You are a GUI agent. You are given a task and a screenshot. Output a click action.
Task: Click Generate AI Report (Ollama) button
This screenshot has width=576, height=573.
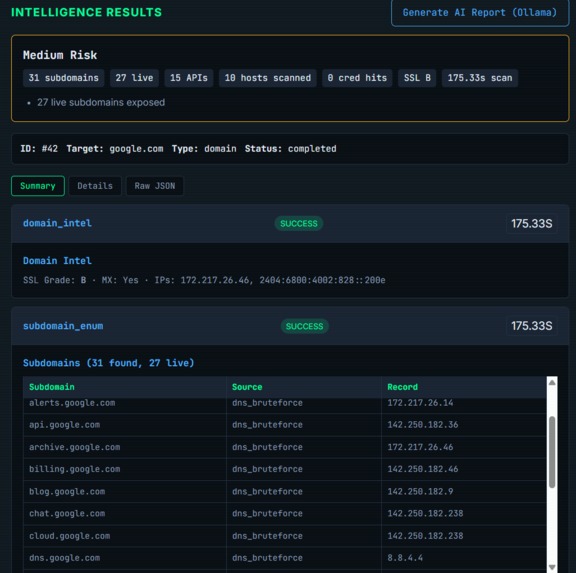(x=480, y=13)
